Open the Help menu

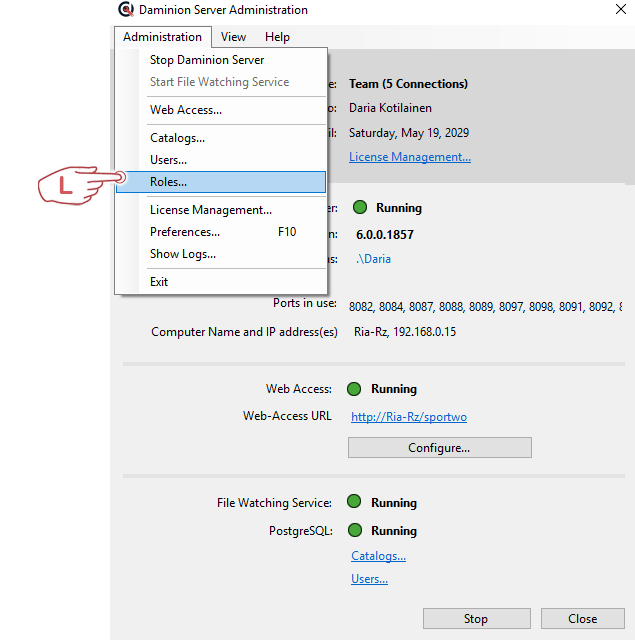pos(277,37)
